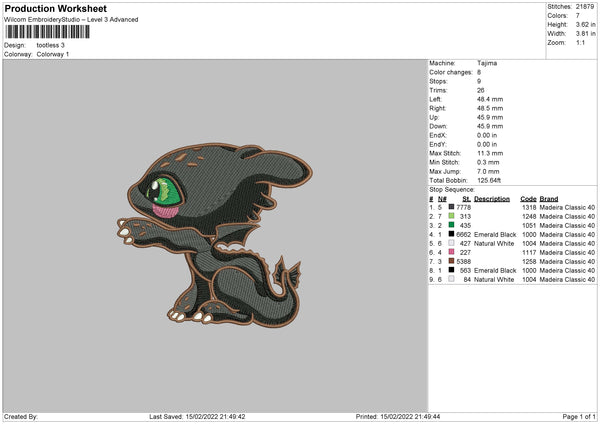
Task: Click the 'Code' column header
Action: [x=528, y=199]
